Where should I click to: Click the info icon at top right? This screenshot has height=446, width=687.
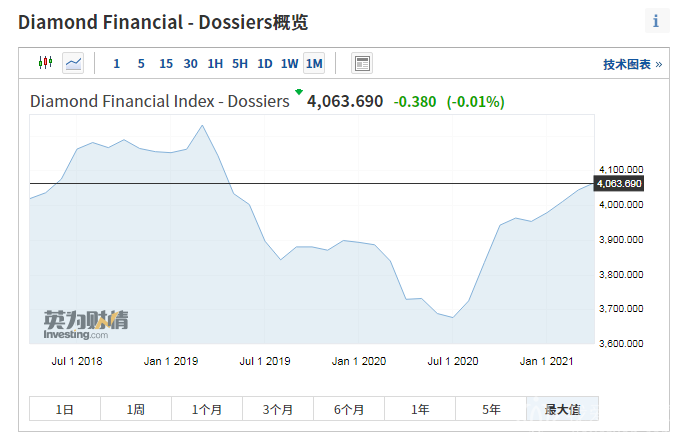click(x=656, y=21)
